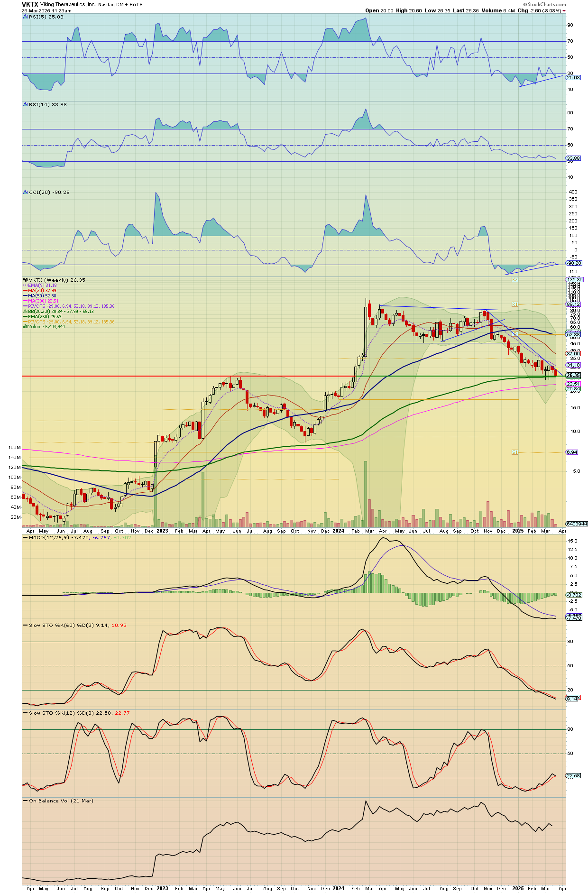The image size is (588, 893).
Task: Click the volume bars icon in legend
Action: [x=26, y=327]
